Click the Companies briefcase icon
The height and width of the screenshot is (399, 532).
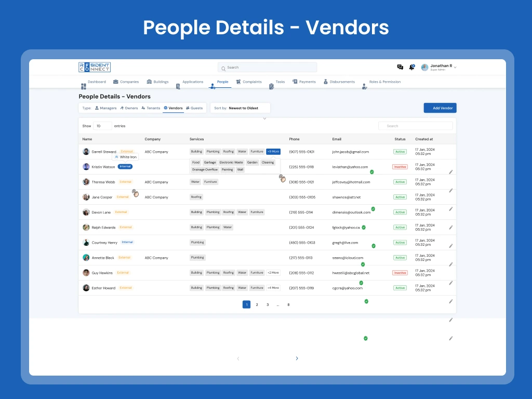[x=116, y=82]
